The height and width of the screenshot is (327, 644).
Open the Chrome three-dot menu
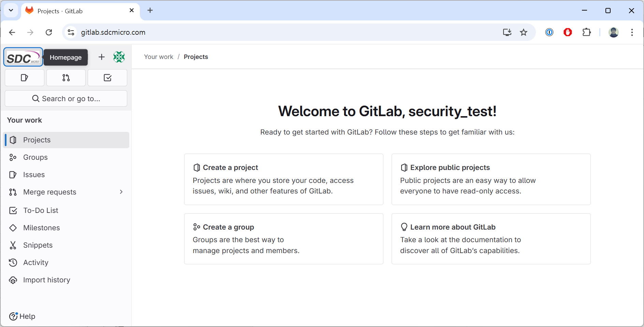[x=632, y=32]
